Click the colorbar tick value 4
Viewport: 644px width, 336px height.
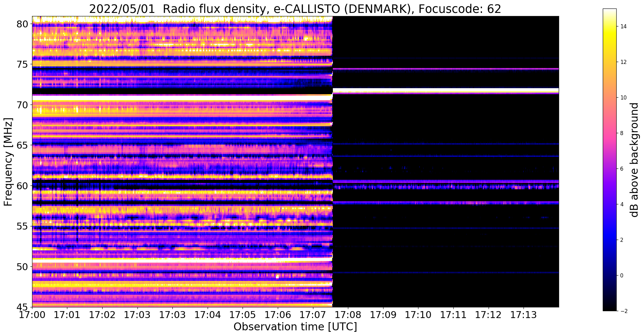[621, 204]
